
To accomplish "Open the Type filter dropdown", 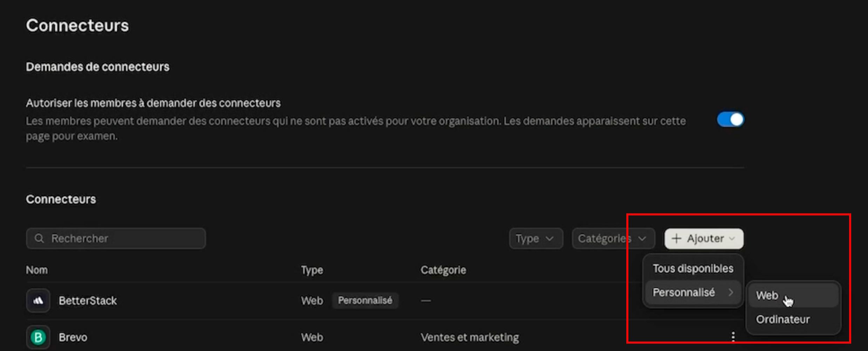I will tap(536, 239).
